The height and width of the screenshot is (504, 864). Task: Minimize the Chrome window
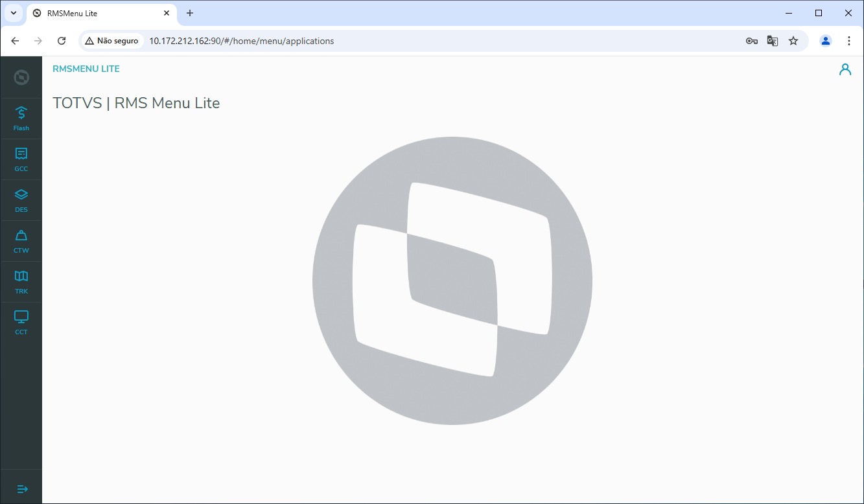[x=789, y=13]
